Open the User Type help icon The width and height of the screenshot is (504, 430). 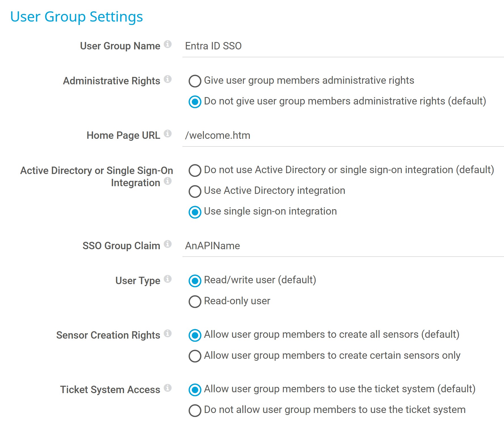coord(168,279)
